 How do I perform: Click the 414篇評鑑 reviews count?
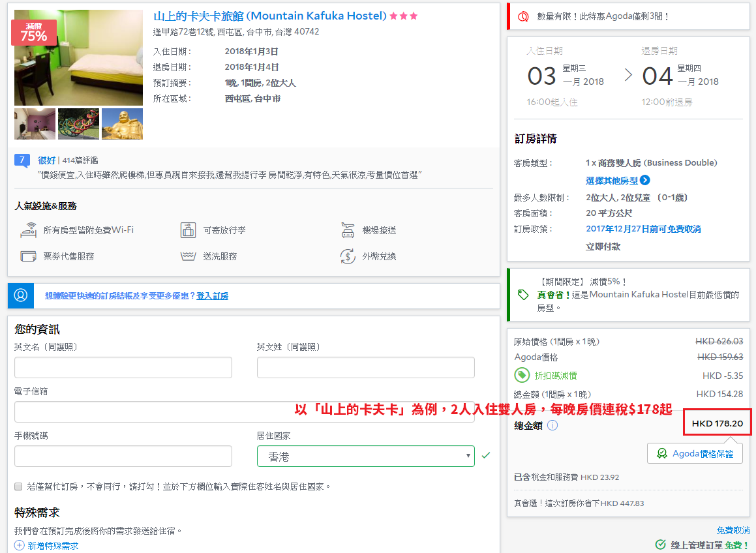coord(80,160)
